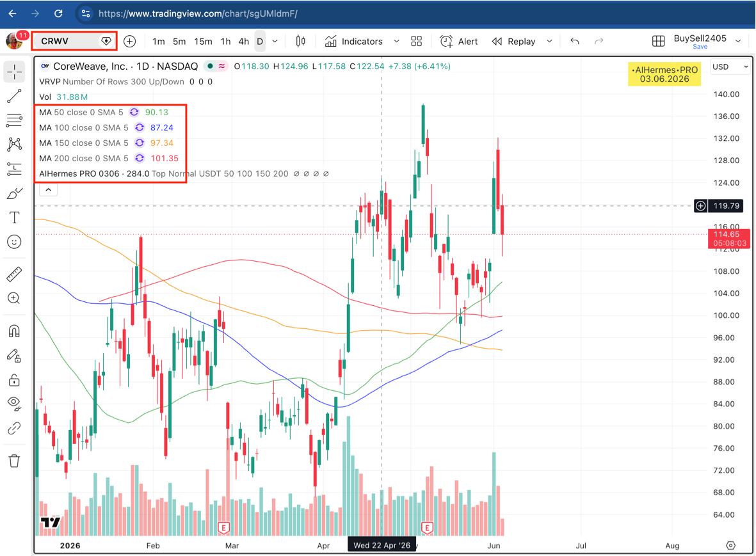Open the user profile avatar menu
756x556 pixels.
point(15,42)
